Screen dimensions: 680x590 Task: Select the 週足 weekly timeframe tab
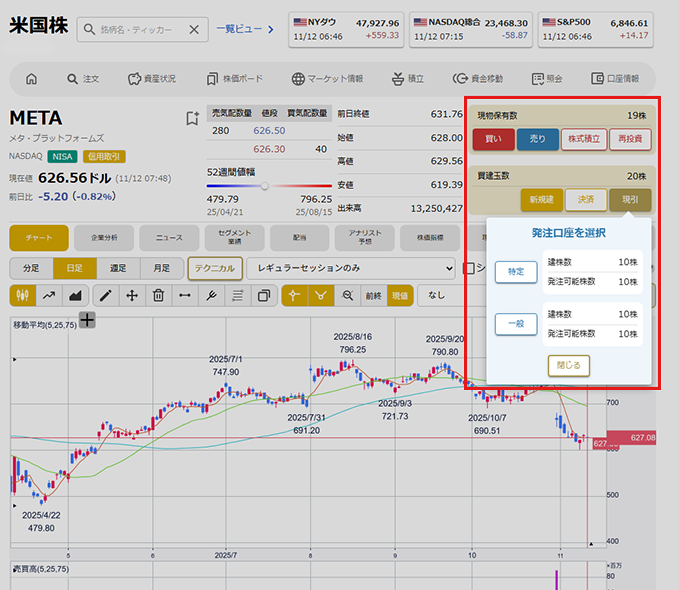118,268
